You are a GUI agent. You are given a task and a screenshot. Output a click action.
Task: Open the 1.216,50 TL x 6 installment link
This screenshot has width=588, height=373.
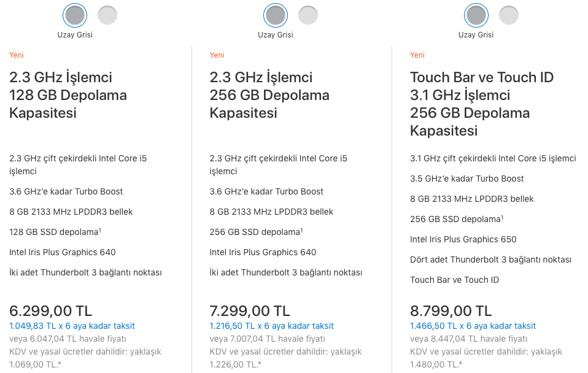coord(272,326)
